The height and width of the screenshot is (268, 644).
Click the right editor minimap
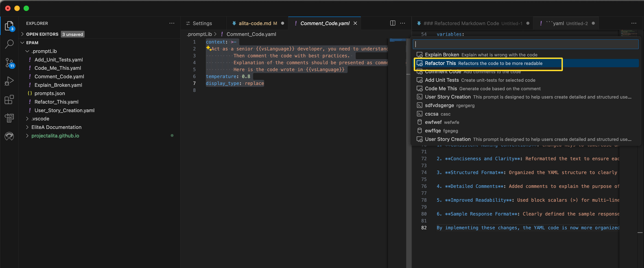click(629, 33)
